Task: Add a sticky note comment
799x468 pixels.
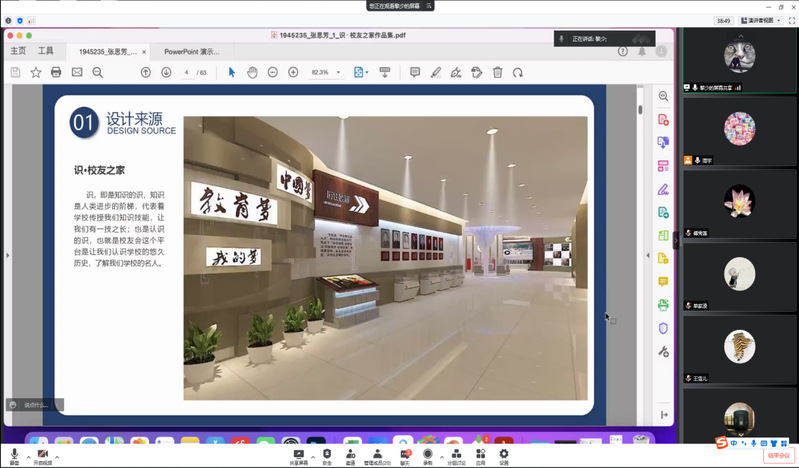Action: (x=415, y=72)
